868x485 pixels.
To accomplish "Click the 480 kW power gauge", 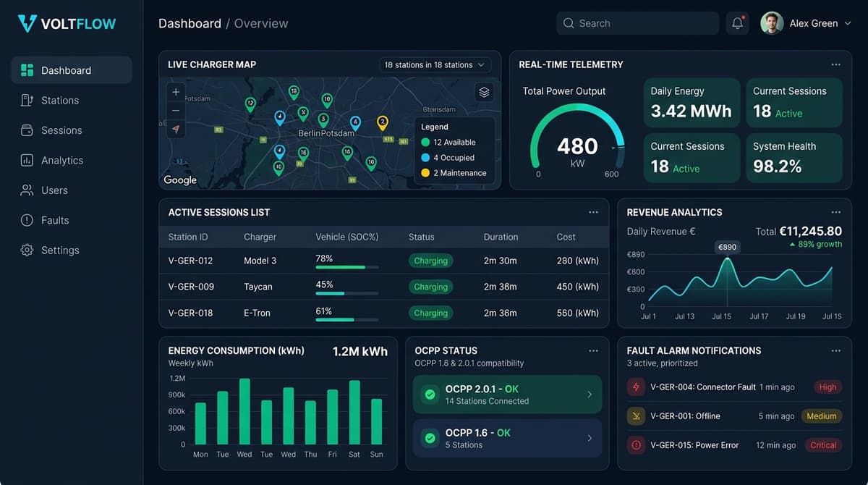I will (577, 141).
